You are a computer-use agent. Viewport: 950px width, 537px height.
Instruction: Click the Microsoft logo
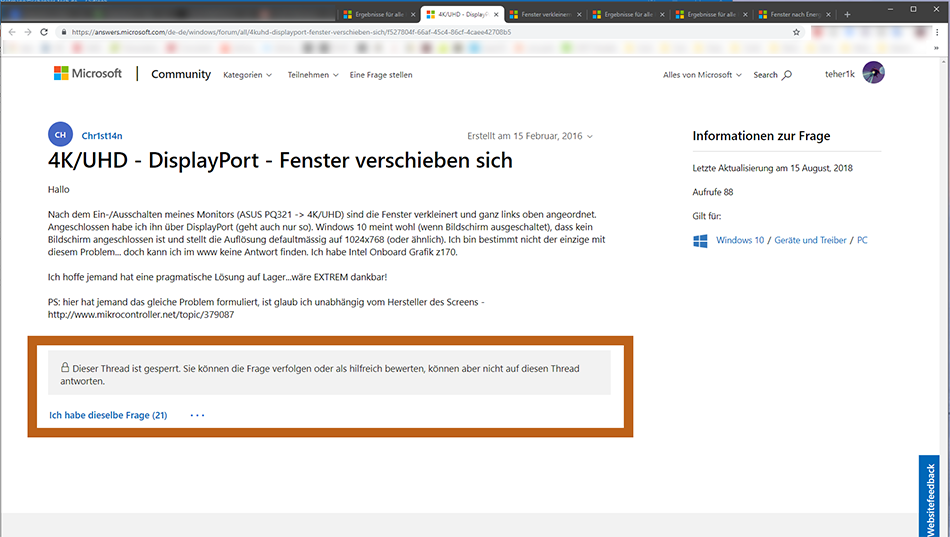click(x=88, y=73)
